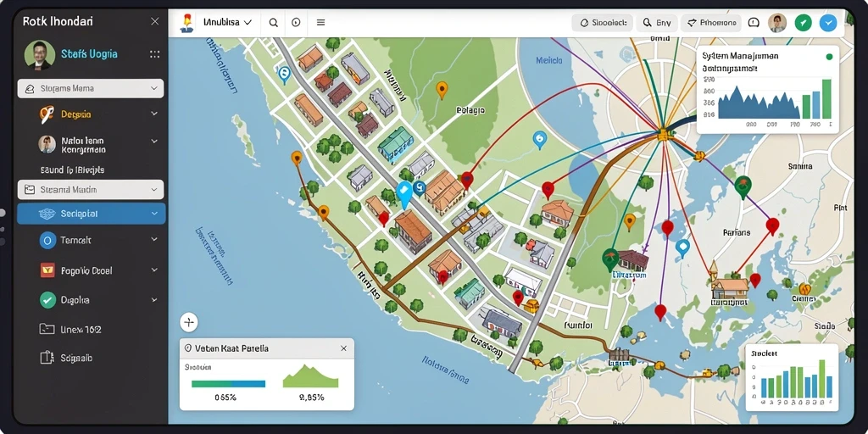The height and width of the screenshot is (434, 868).
Task: Click the blue checkmark circle icon
Action: 828,23
